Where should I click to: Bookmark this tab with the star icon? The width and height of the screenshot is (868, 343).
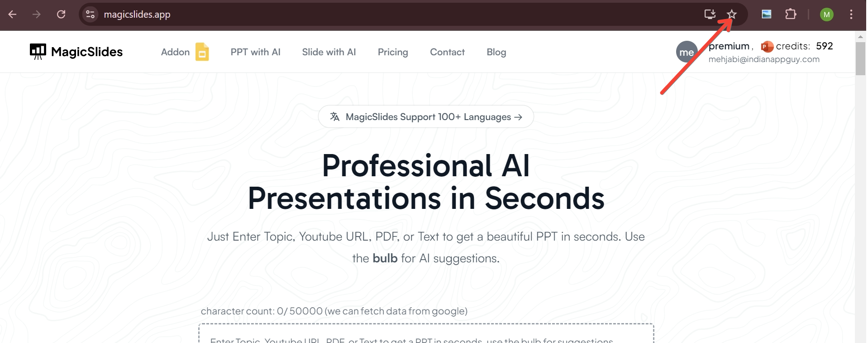point(732,14)
